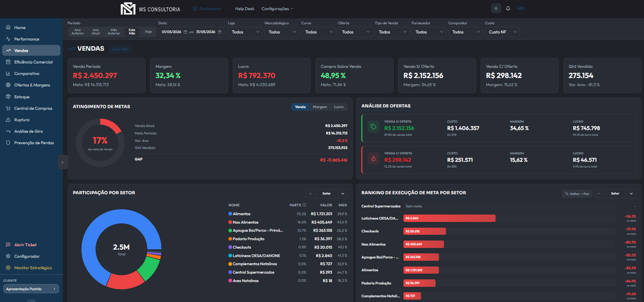This screenshot has width=644, height=302.
Task: Click the notification bell icon
Action: coord(508,8)
